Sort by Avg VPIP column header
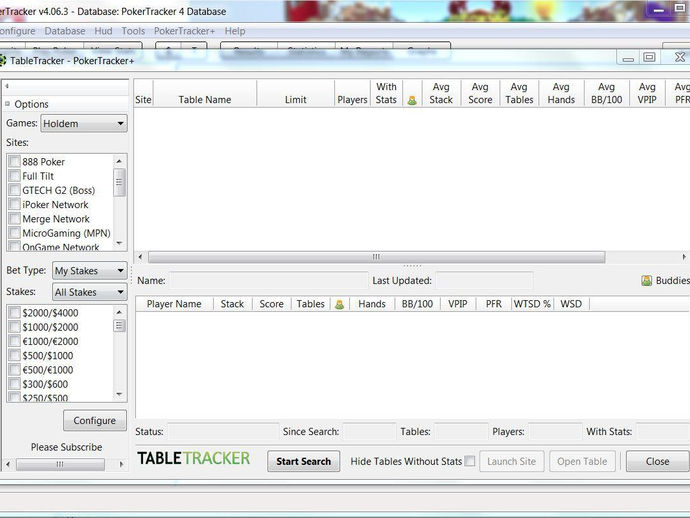690x518 pixels. click(647, 93)
